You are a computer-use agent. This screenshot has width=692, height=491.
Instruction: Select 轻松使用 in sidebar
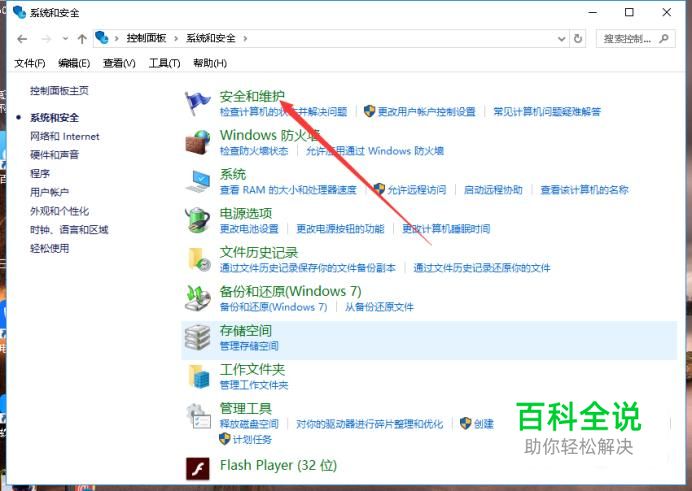[x=49, y=248]
